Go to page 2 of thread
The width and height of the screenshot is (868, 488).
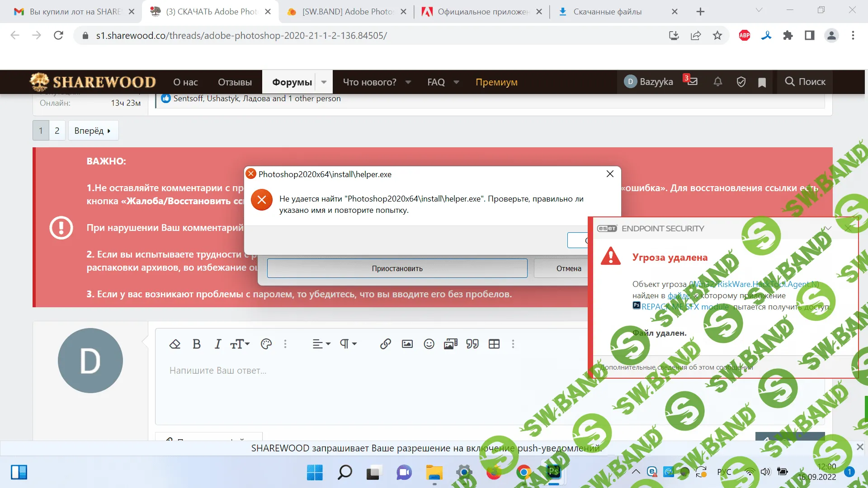tap(57, 131)
